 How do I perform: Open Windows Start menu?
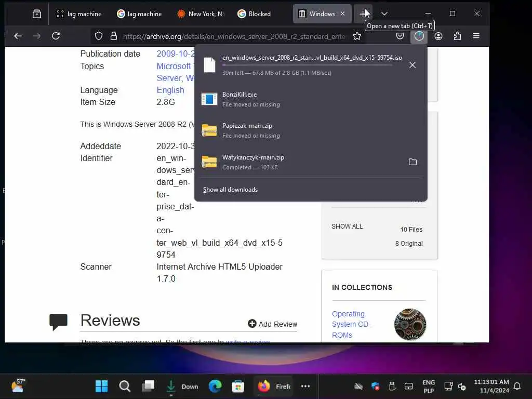click(x=101, y=386)
